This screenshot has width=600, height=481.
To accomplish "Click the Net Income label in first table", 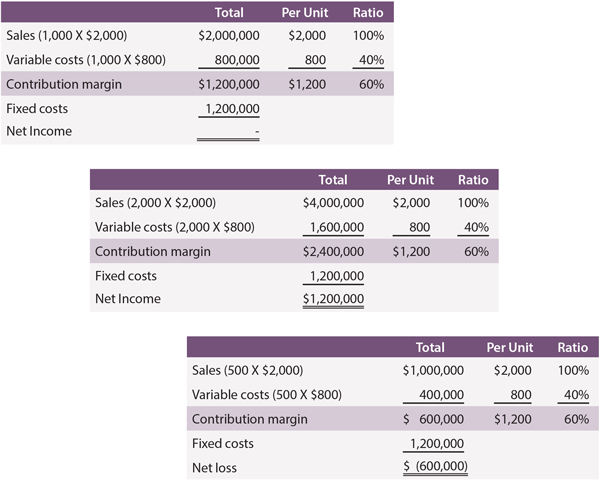I will 39,131.
